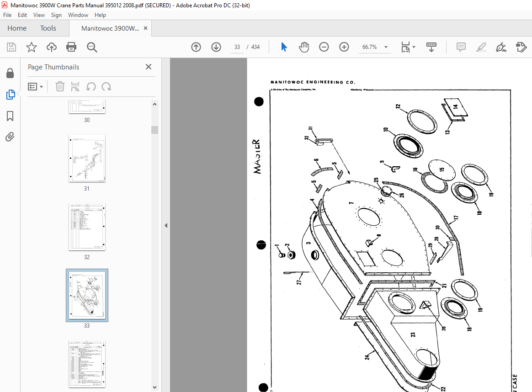The height and width of the screenshot is (392, 532).
Task: Open the Help menu
Action: tap(100, 15)
